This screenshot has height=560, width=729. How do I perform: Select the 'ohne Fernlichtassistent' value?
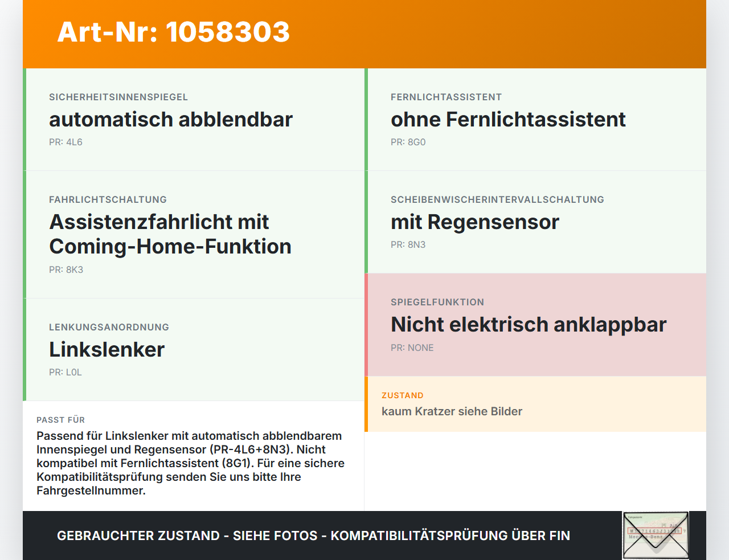508,119
